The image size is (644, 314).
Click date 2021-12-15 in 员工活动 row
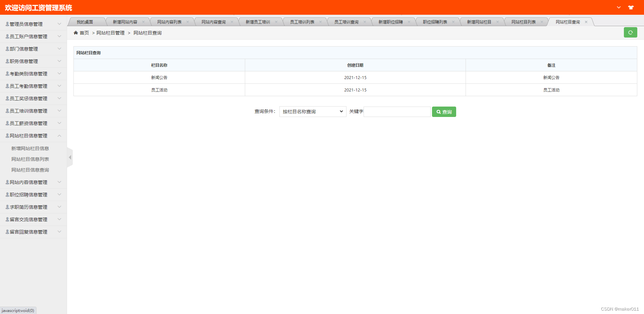coord(355,90)
